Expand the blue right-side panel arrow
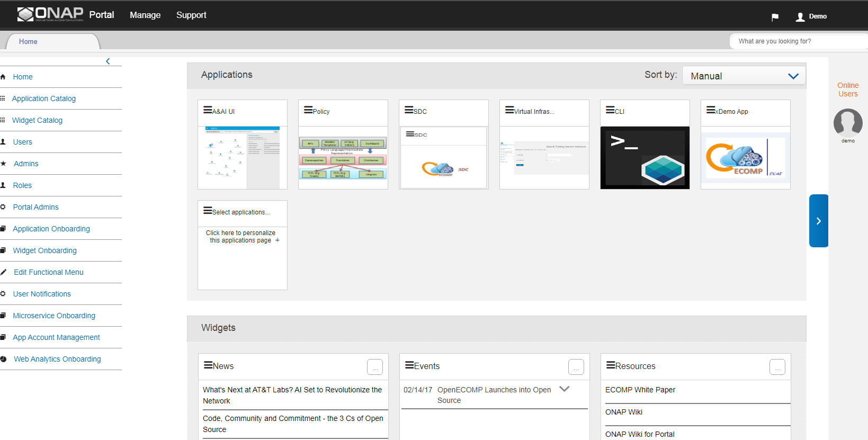 pyautogui.click(x=818, y=221)
